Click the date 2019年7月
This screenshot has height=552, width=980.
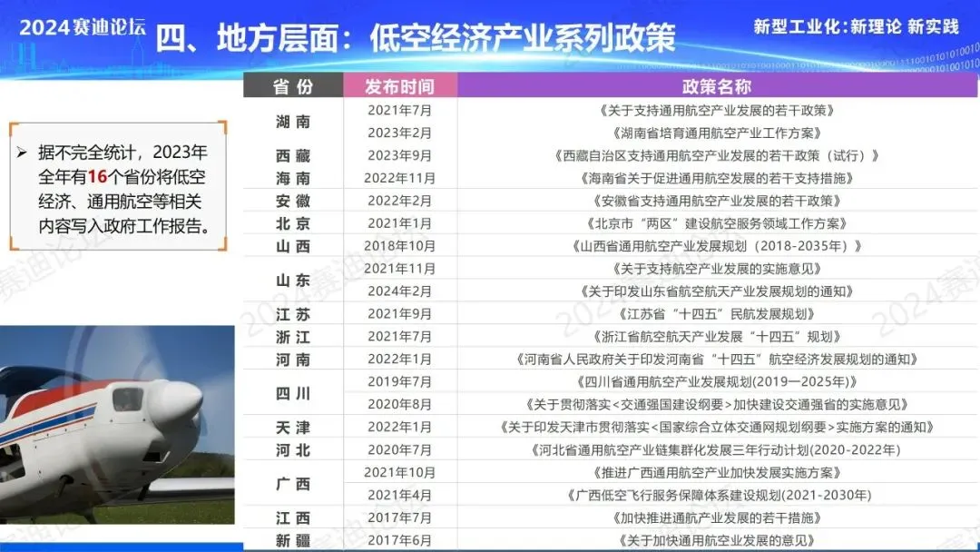pyautogui.click(x=400, y=381)
